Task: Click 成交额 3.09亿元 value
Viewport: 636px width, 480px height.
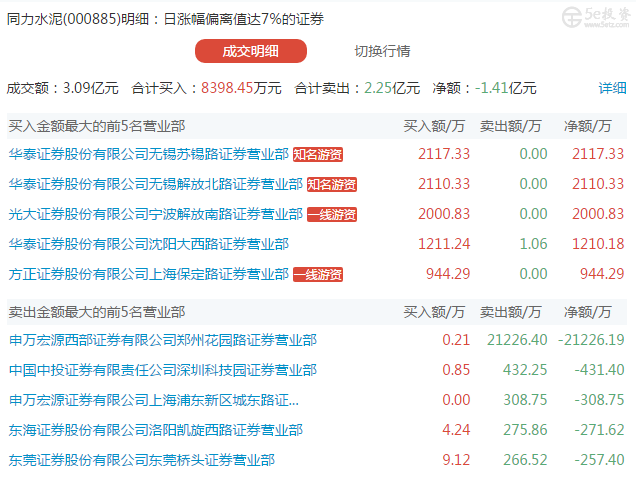Action: point(90,88)
